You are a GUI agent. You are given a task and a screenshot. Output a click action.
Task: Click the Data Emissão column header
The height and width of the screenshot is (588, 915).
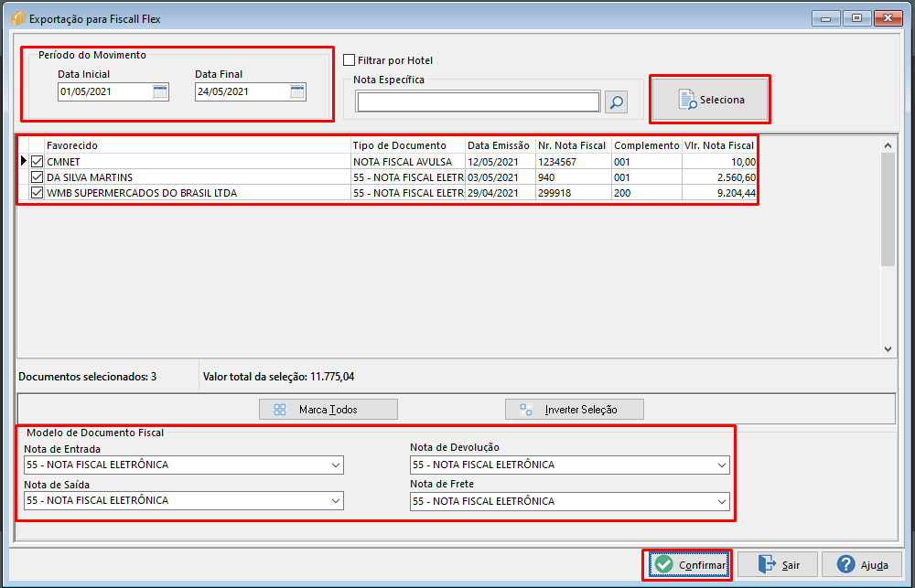coord(501,145)
